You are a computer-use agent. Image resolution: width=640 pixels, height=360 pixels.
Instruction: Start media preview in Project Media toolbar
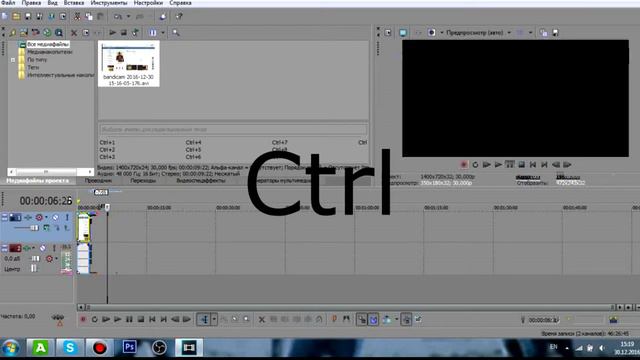point(113,33)
